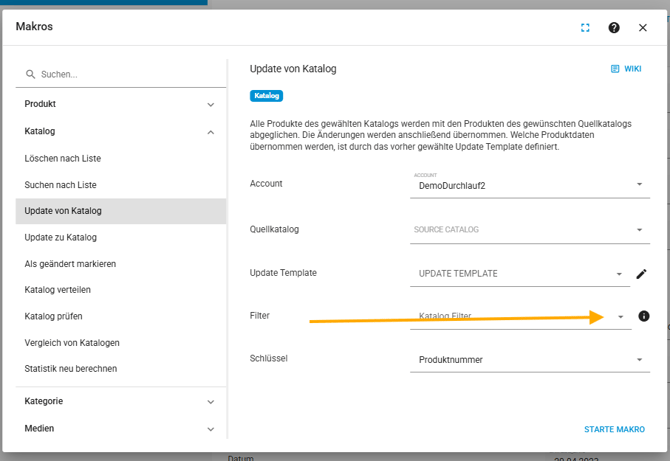670x461 pixels.
Task: Click the fullscreen expand icon
Action: [585, 28]
